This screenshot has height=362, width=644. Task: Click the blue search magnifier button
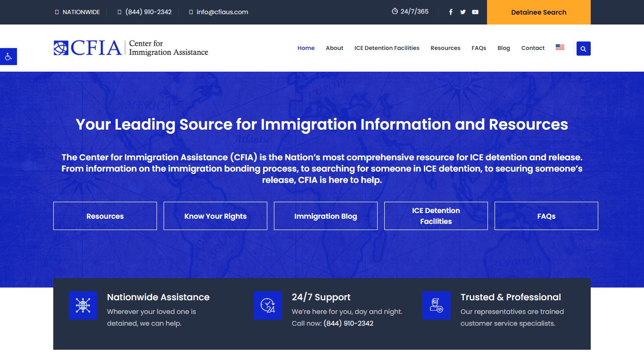tap(584, 49)
